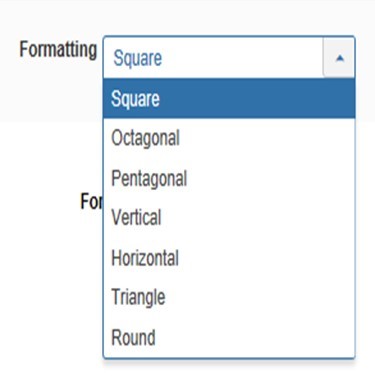Click the selected Square value box
The image size is (375, 383).
[x=213, y=58]
